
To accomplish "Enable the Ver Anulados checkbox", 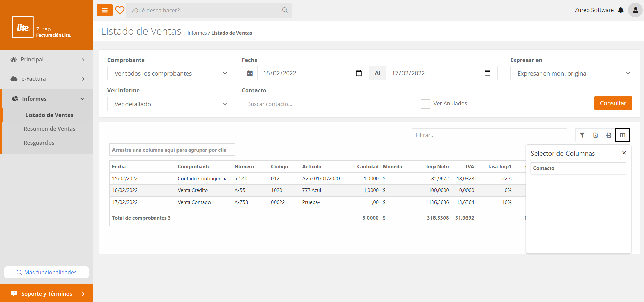I will click(425, 104).
